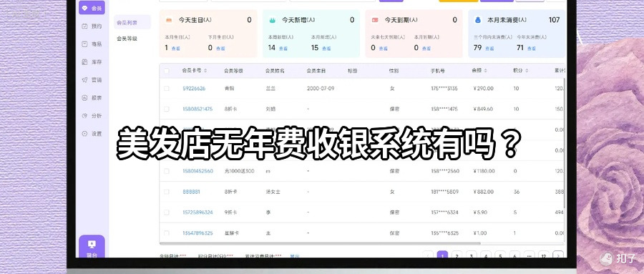The height and width of the screenshot is (274, 644).
Task: Click the birthday 2000-07-09 cell
Action: coord(321,88)
